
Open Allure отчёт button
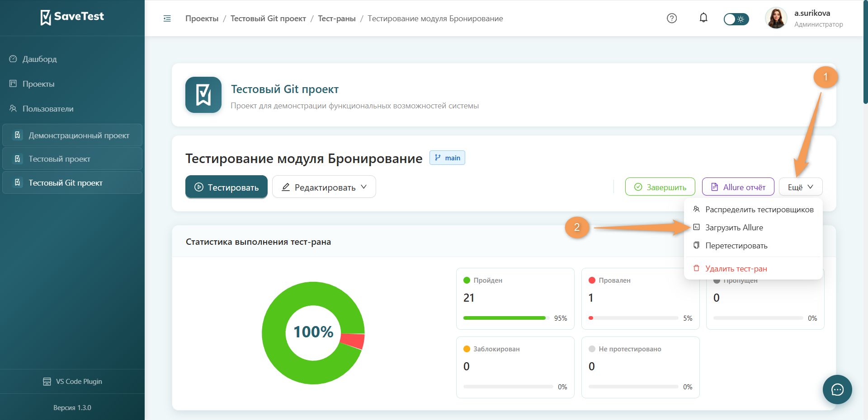pyautogui.click(x=738, y=187)
